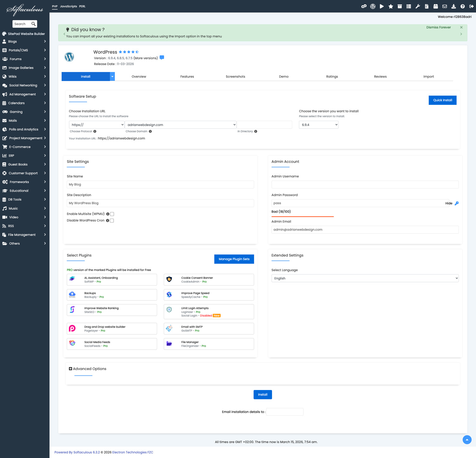Click the Quick Install button
This screenshot has width=476, height=458.
(x=442, y=100)
